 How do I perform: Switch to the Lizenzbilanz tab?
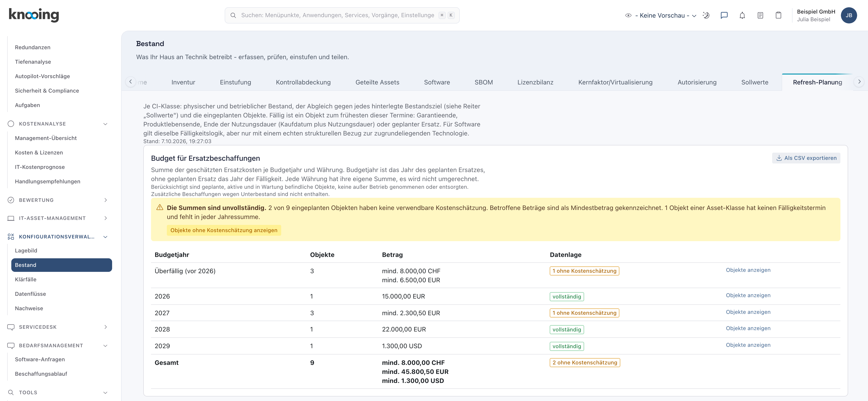point(535,82)
